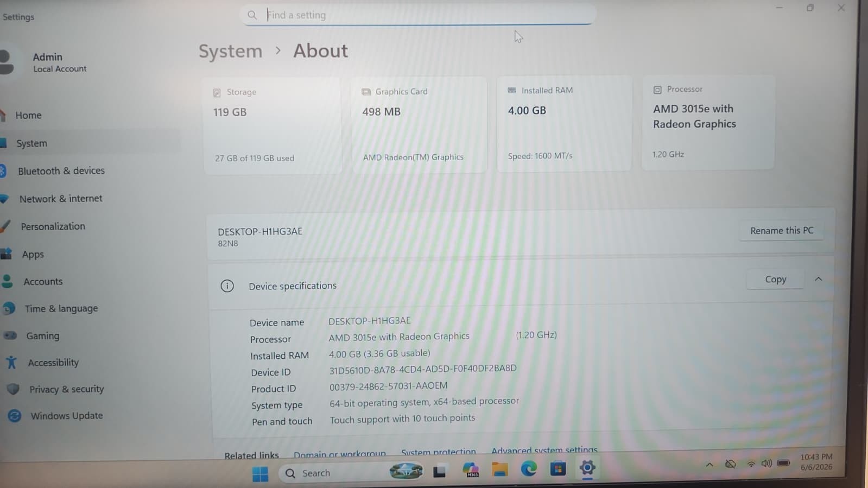Go to the Gaming settings
This screenshot has width=868, height=488.
(42, 335)
